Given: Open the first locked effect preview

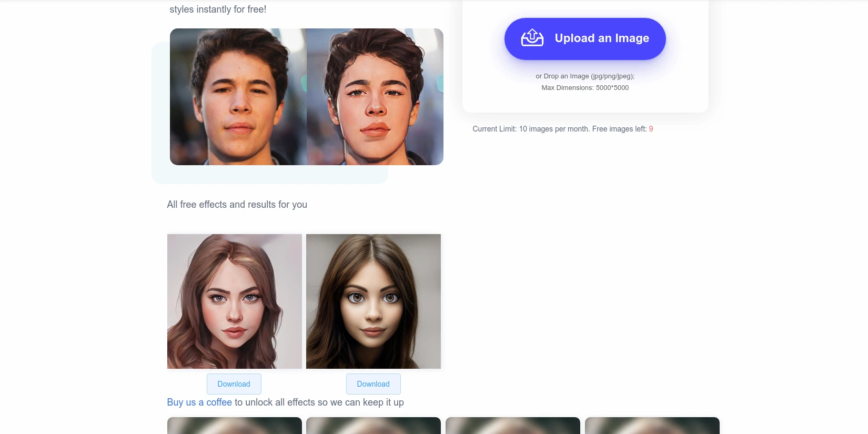Looking at the screenshot, I should click(x=235, y=426).
